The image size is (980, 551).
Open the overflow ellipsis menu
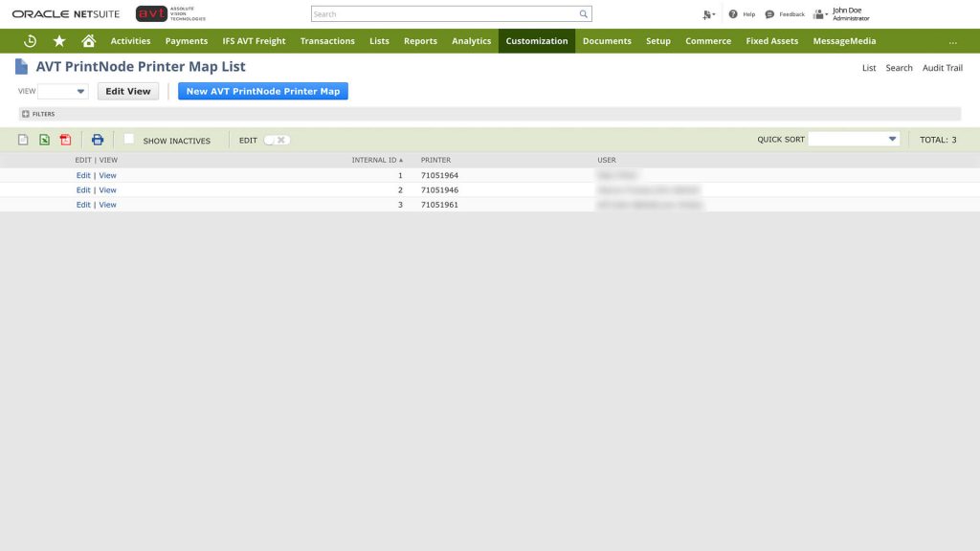[x=952, y=41]
